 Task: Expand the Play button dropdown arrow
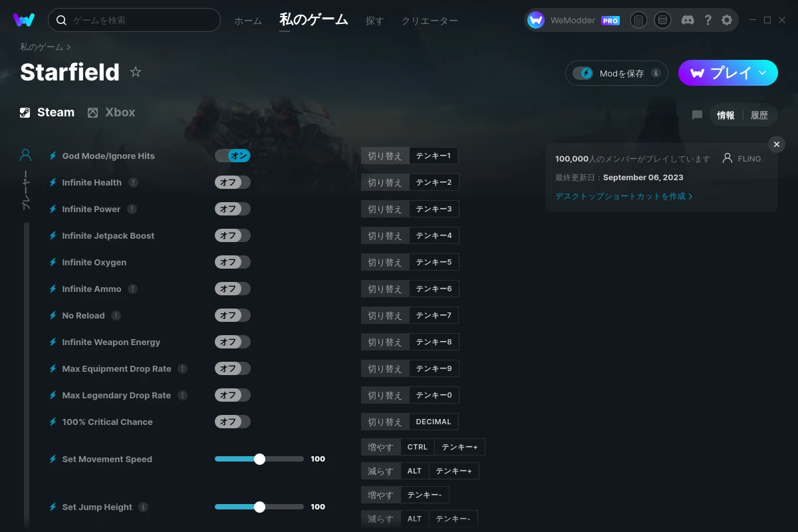pos(763,72)
